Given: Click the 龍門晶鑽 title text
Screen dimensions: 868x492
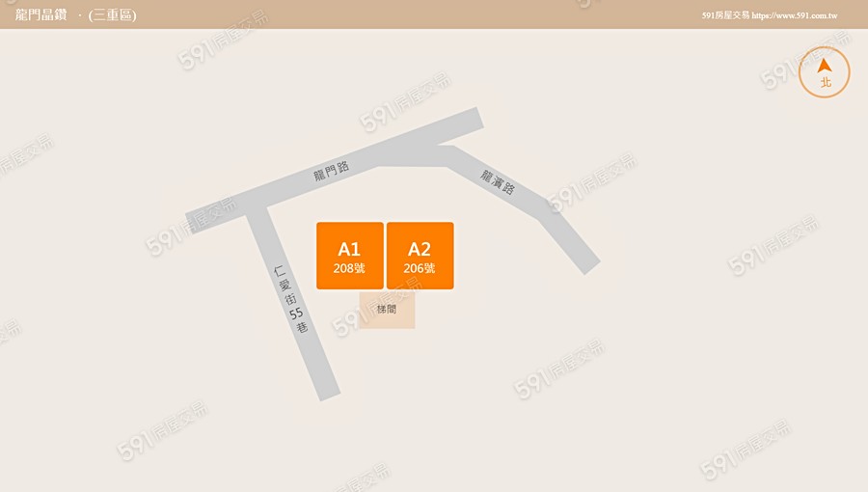Looking at the screenshot, I should click(41, 14).
